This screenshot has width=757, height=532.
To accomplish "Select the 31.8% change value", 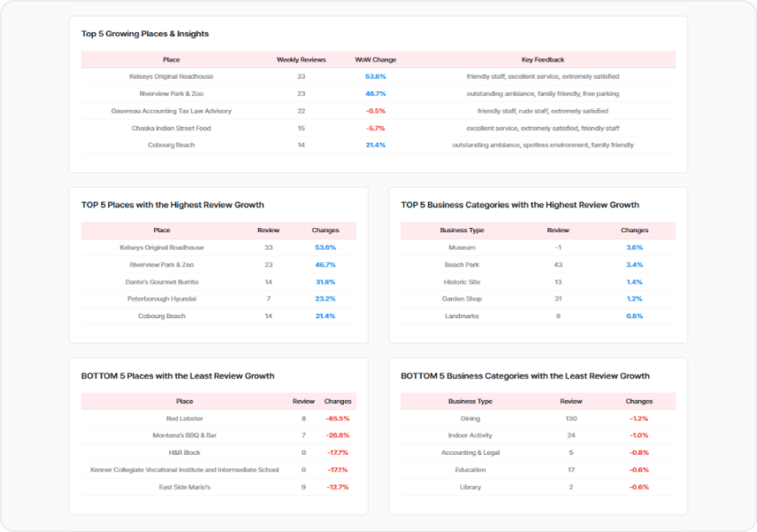I will click(325, 282).
